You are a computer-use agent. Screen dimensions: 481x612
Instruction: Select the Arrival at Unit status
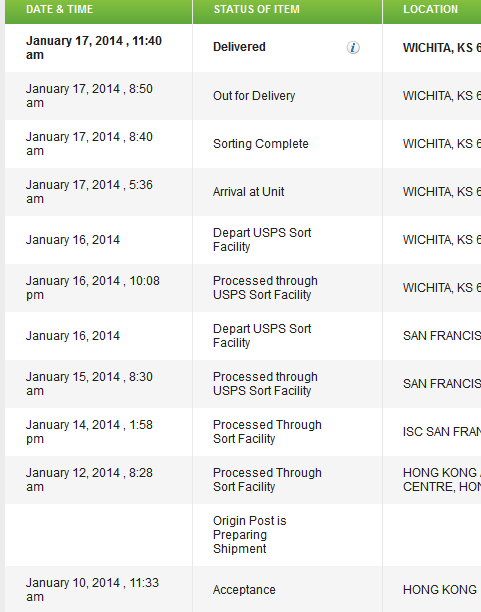coord(249,192)
